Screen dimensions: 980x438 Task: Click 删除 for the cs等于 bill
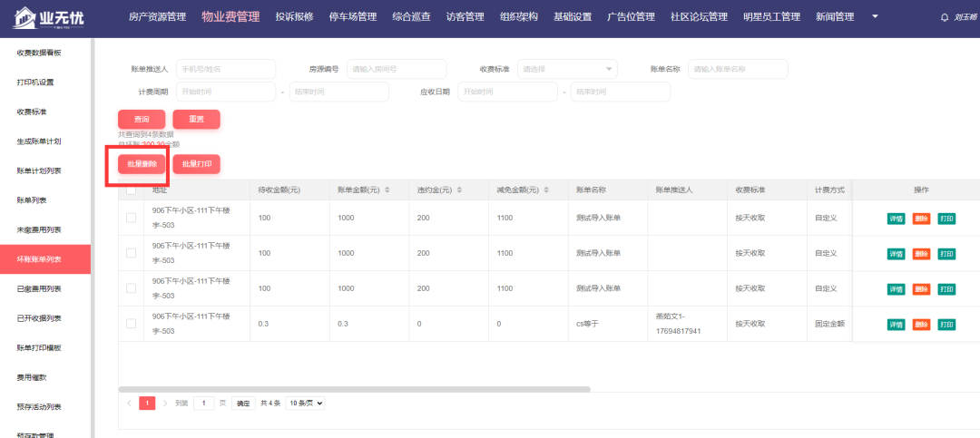[x=921, y=325]
